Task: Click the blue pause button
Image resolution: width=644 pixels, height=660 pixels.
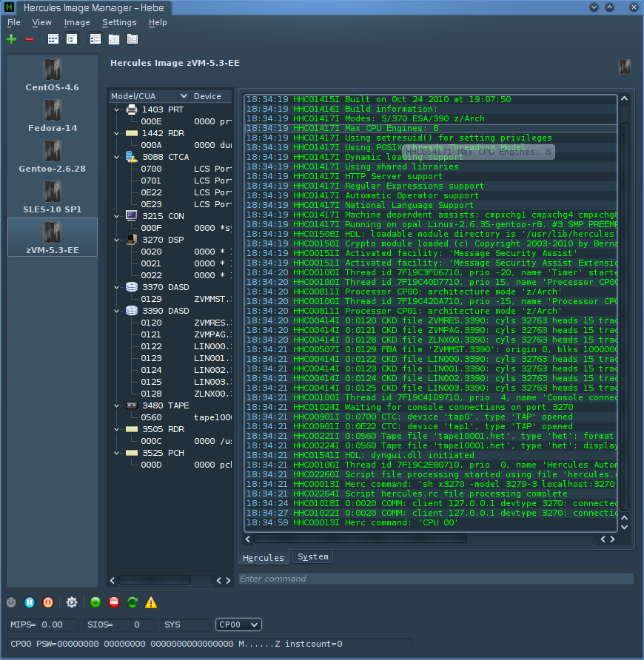Action: click(30, 602)
